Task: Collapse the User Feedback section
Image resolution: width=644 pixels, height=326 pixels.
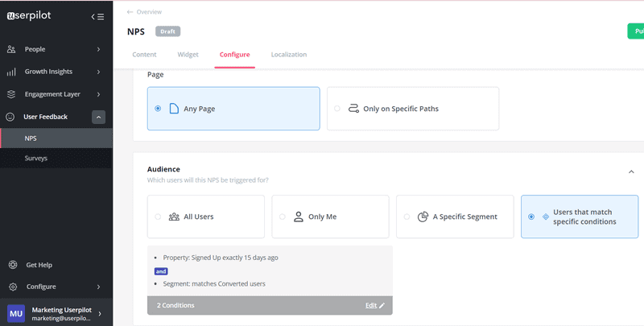Action: pyautogui.click(x=98, y=118)
